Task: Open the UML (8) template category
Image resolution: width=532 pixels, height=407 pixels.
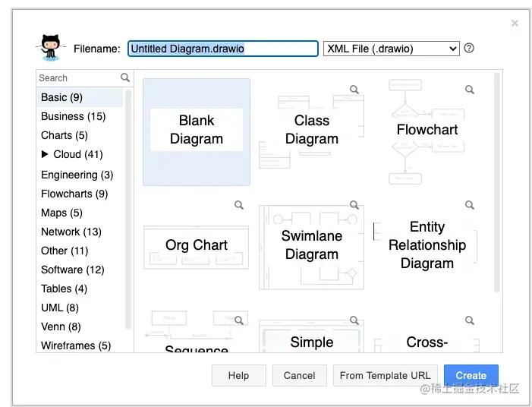Action: click(x=60, y=308)
